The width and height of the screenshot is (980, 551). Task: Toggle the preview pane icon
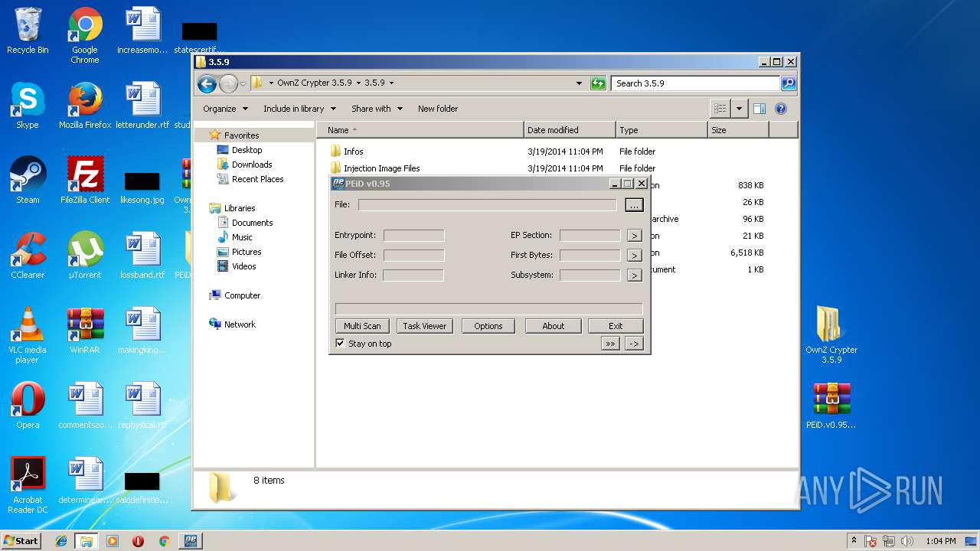(759, 109)
